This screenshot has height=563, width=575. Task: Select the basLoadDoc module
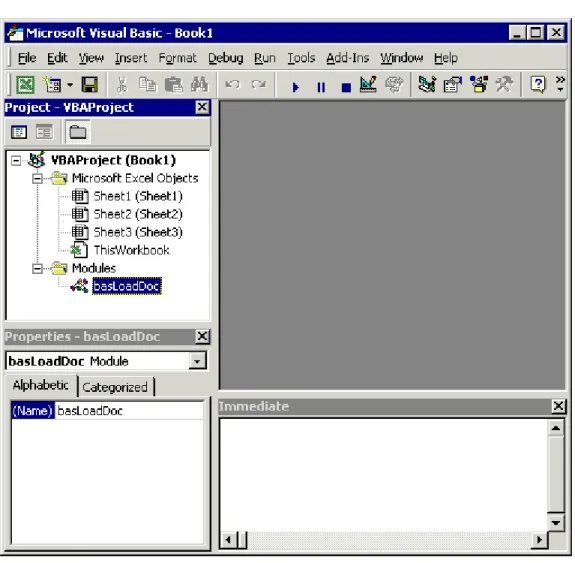coord(127,286)
